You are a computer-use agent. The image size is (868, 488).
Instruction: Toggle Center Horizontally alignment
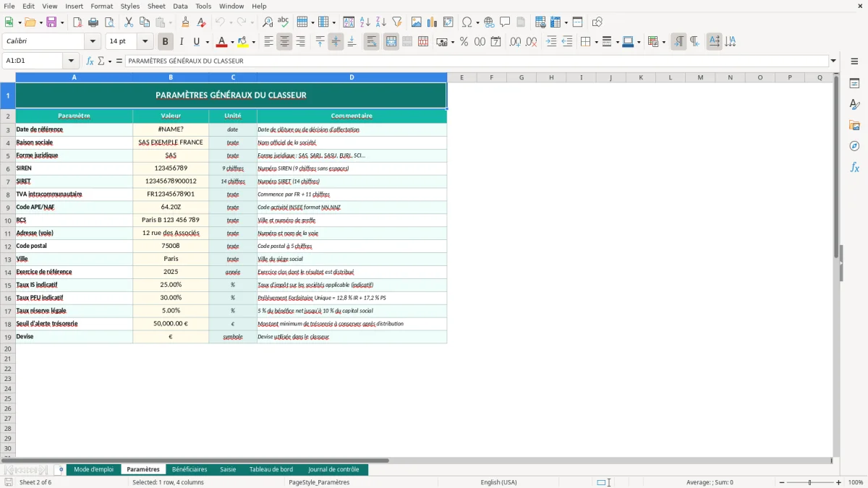point(284,42)
